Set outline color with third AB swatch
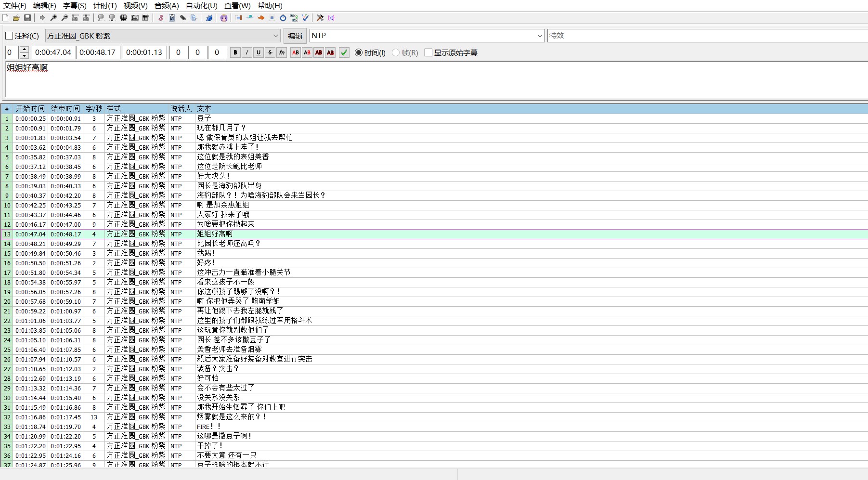The width and height of the screenshot is (868, 480). (x=319, y=52)
